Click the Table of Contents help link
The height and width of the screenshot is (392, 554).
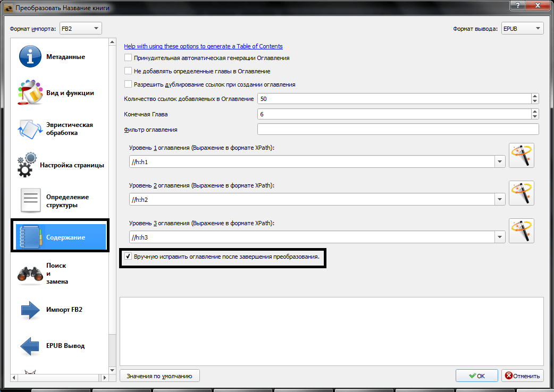click(x=203, y=46)
